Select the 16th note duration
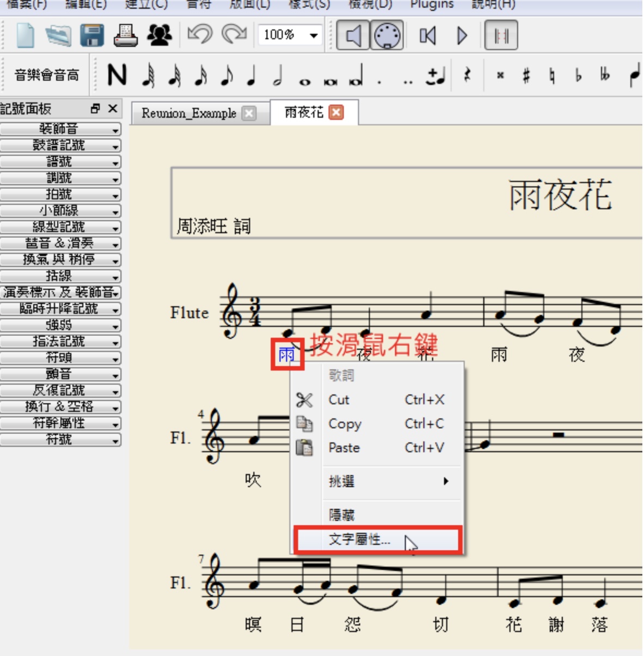 201,75
